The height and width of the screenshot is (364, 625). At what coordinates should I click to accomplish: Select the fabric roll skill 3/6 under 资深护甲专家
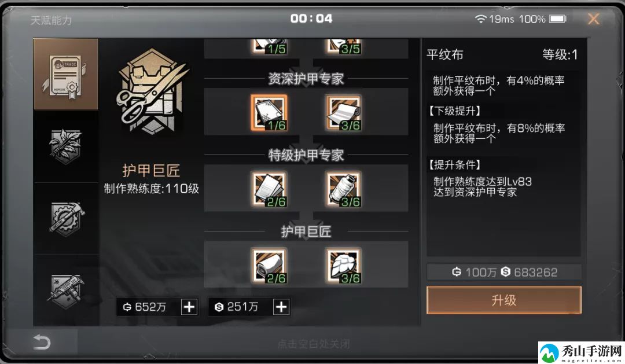[344, 113]
